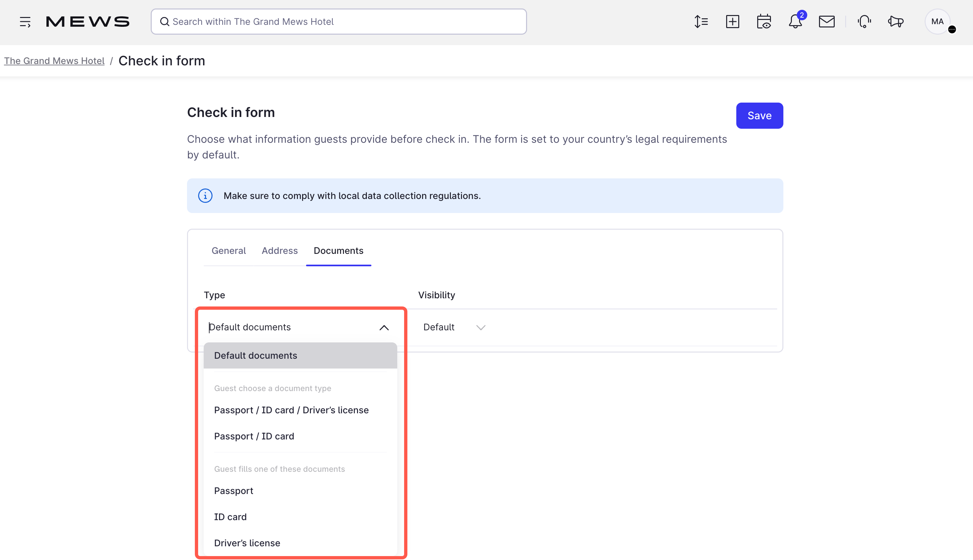Open the availability calendar view icon
Viewport: 973px width, 560px height.
click(764, 22)
